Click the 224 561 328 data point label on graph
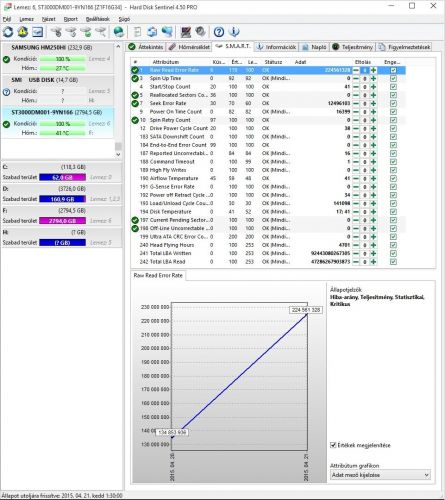 (306, 310)
